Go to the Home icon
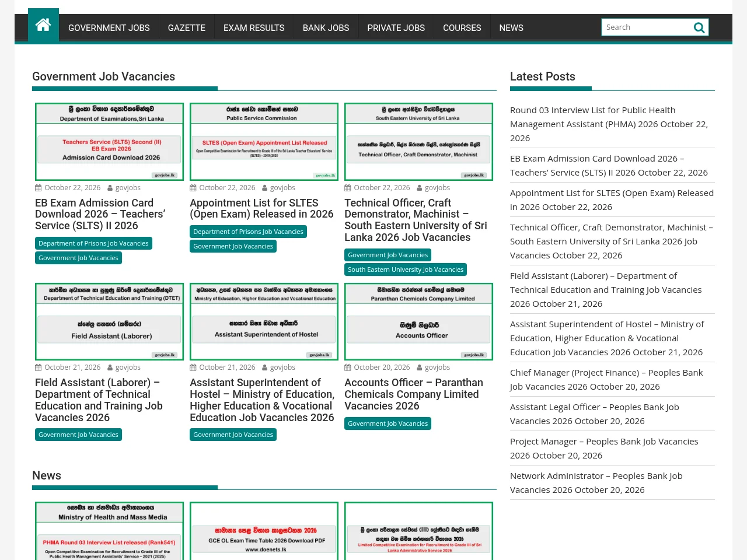This screenshot has width=747, height=560. point(43,25)
